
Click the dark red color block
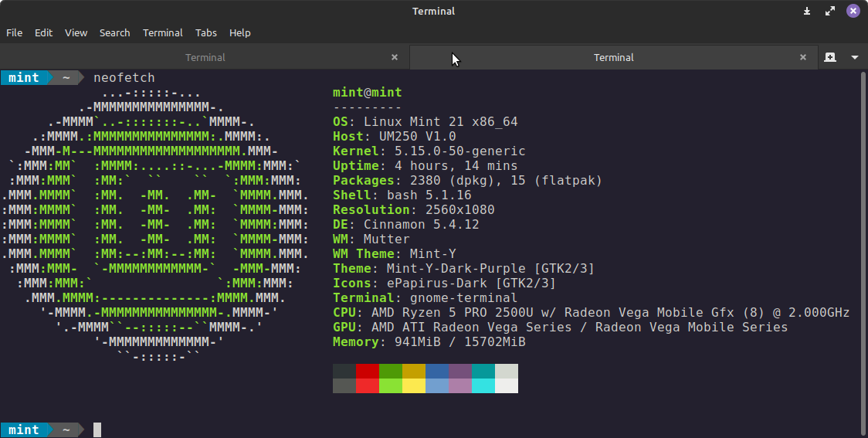coord(368,371)
